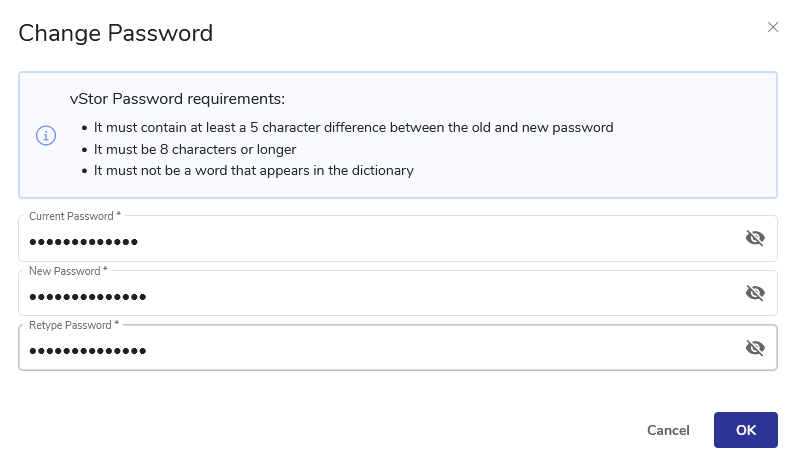The height and width of the screenshot is (465, 794).
Task: Close the Change Password dialog with X
Action: 773,27
